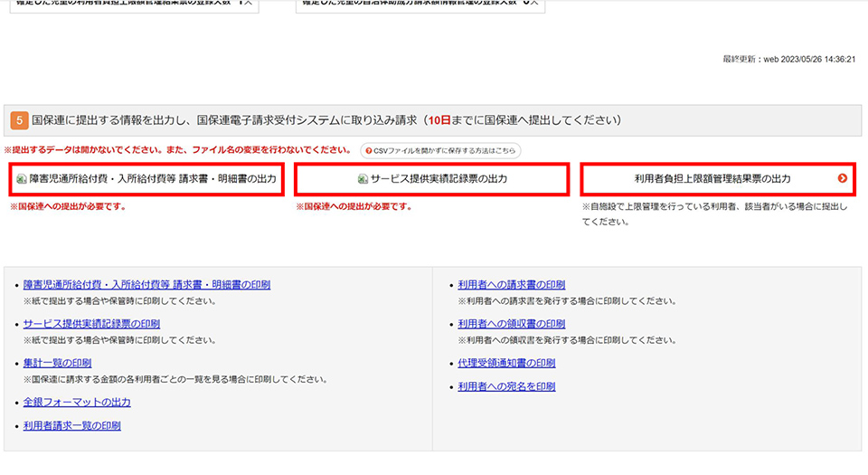This screenshot has height=475, width=868.
Task: Click the ※自施設で上限管理を行っている利用者 note
Action: point(714,214)
